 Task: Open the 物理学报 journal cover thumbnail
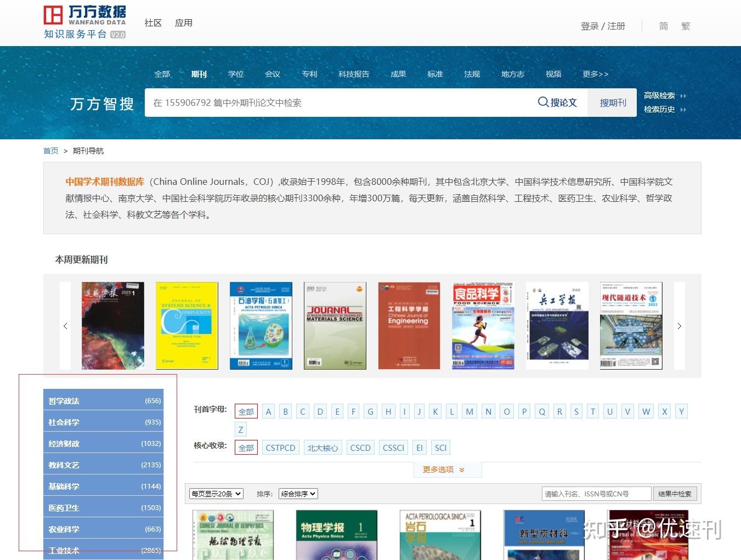(x=336, y=535)
